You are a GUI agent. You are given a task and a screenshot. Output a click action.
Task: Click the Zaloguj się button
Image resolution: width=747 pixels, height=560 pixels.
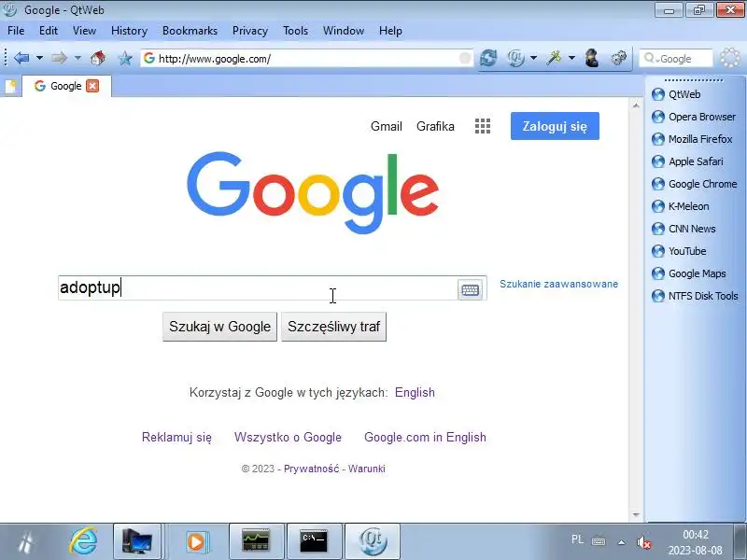(x=555, y=126)
